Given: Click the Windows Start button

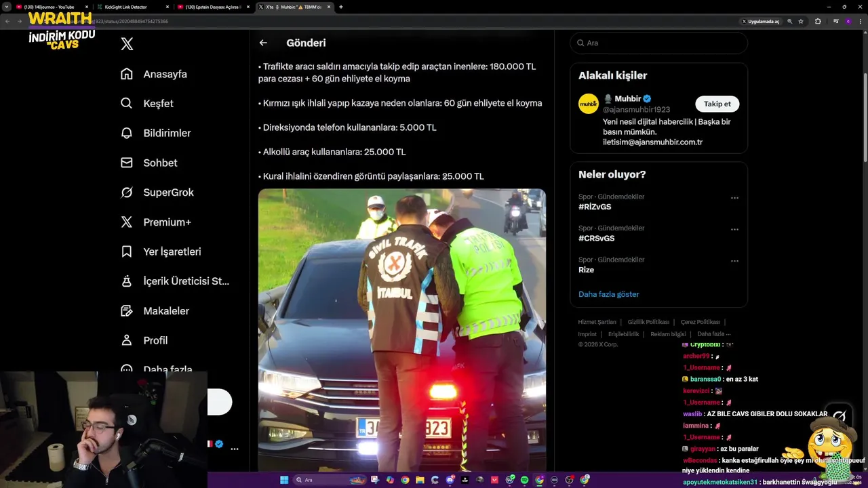Looking at the screenshot, I should [284, 480].
